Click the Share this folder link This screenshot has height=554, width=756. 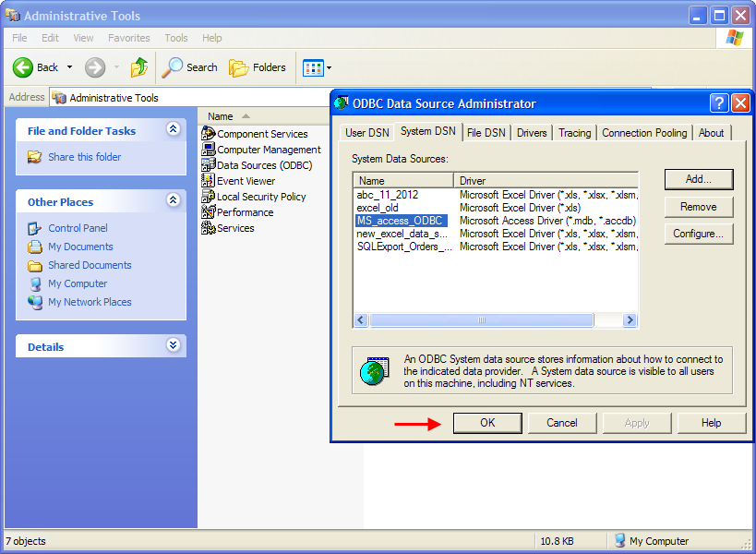click(84, 157)
